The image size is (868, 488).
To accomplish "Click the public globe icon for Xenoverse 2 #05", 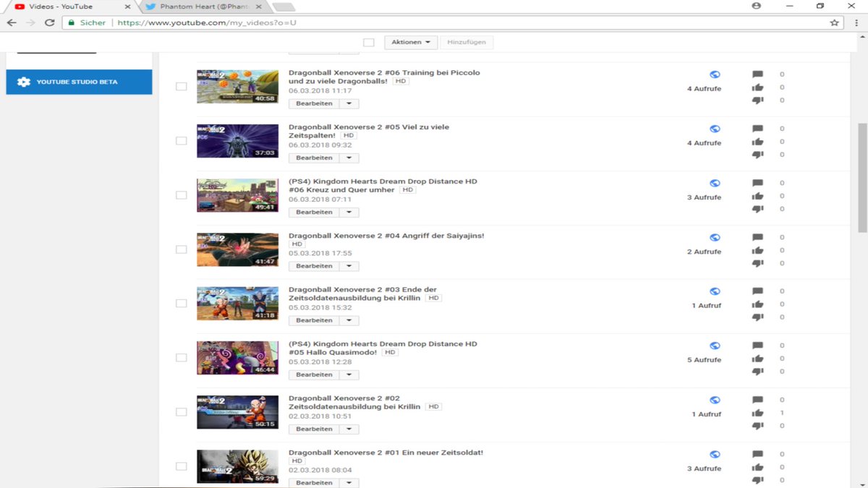I will (715, 129).
